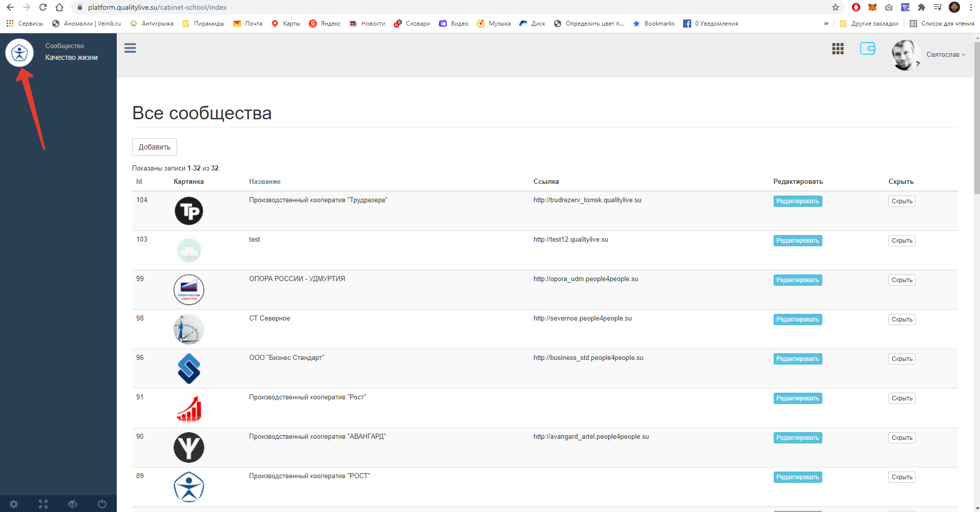Screen dimensions: 980x512
Task: Edit the Трудрезерв cooperative row
Action: point(798,201)
